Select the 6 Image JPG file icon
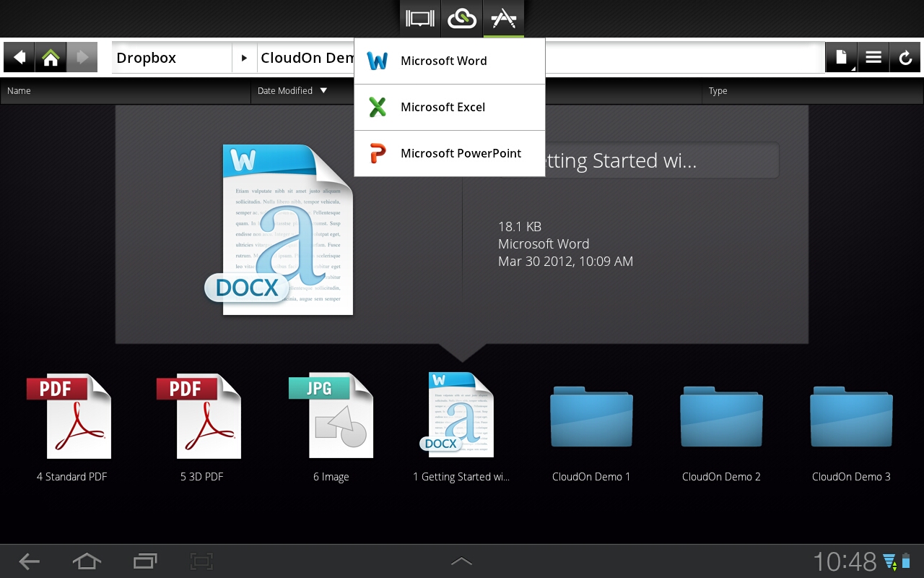The image size is (924, 578). [x=331, y=415]
